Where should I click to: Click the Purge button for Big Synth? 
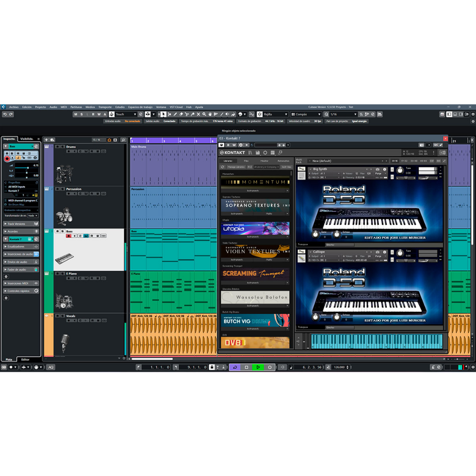coord(379,173)
